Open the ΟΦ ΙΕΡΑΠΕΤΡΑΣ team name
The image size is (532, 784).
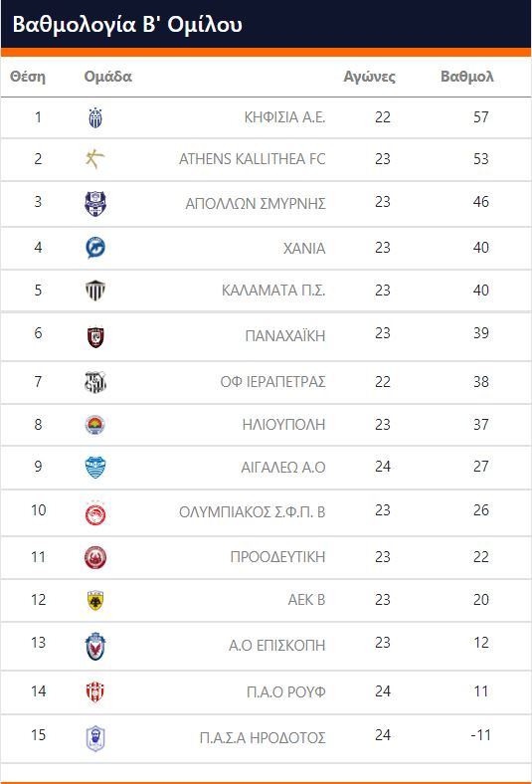point(272,382)
